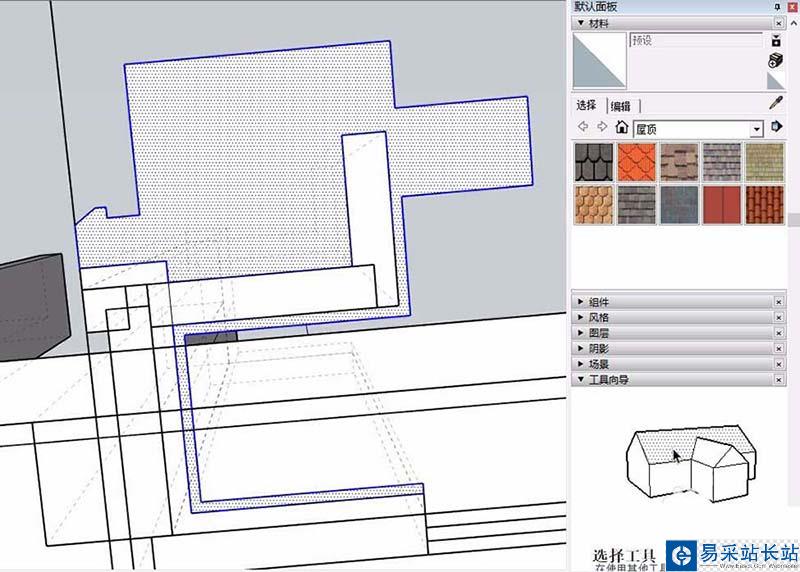The width and height of the screenshot is (800, 572).
Task: Pick the gray-purple shingle roof material
Action: (x=721, y=162)
